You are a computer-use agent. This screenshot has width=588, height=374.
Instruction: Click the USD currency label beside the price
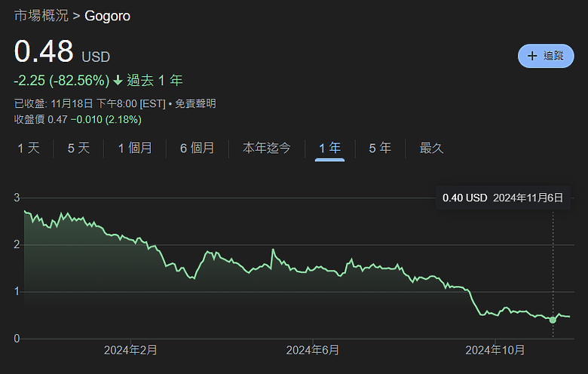coord(96,57)
